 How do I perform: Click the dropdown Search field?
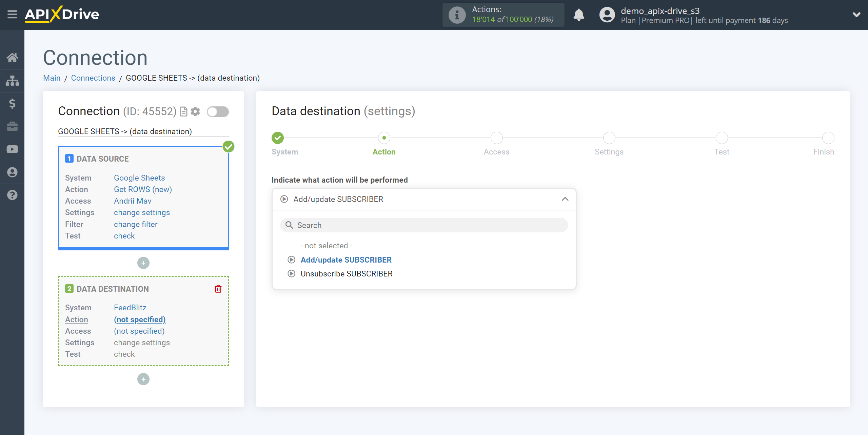(424, 225)
